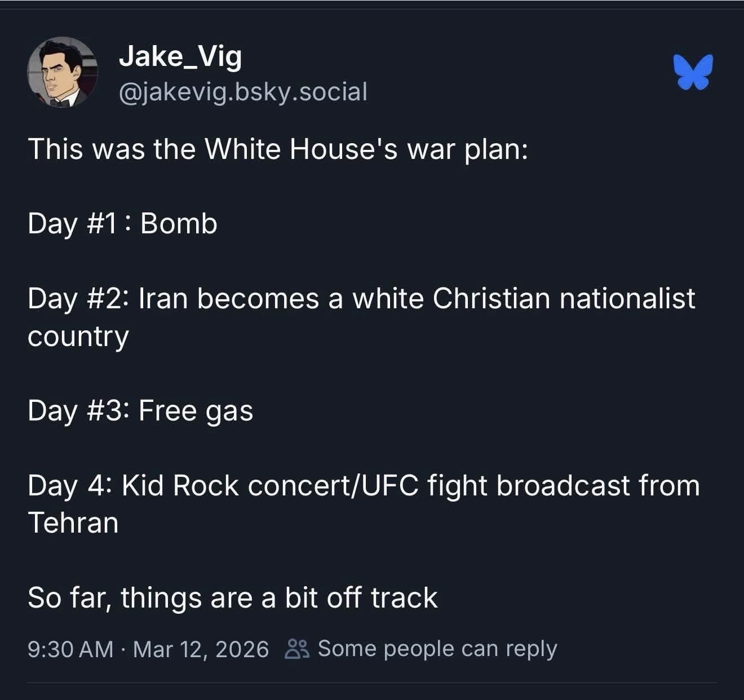This screenshot has width=744, height=700.
Task: Click the "broadcast from" text in Day 4
Action: tap(598, 485)
